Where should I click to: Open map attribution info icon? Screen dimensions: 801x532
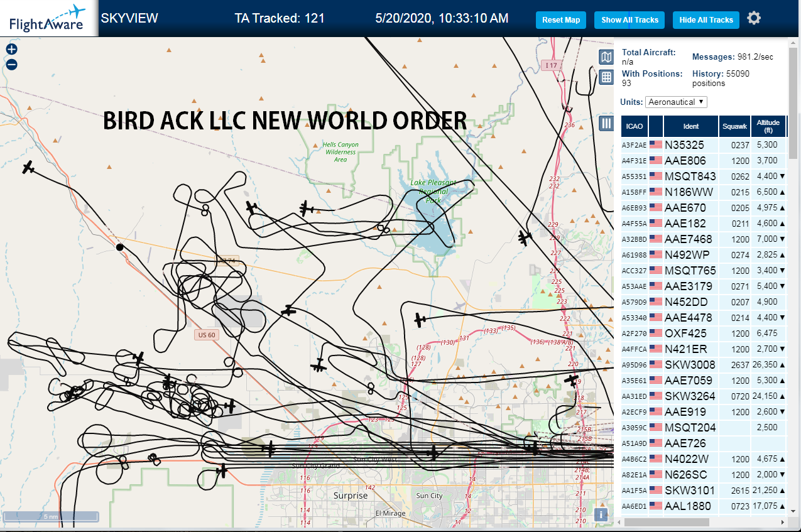[x=601, y=515]
